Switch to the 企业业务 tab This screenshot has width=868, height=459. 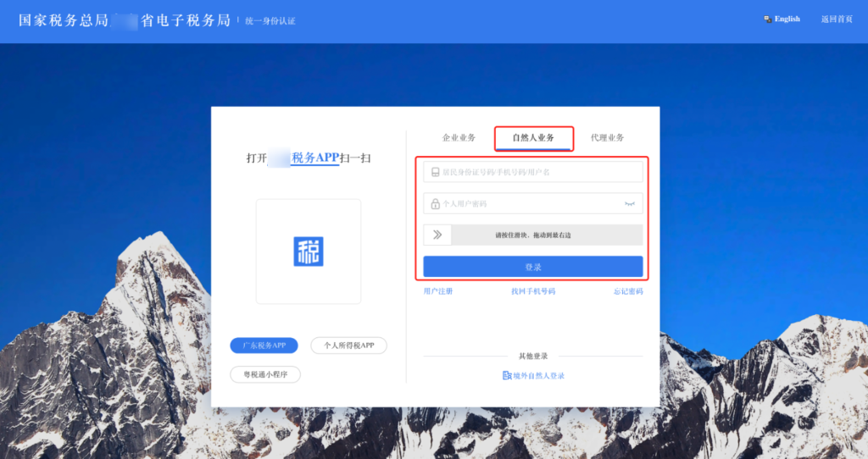(x=459, y=137)
